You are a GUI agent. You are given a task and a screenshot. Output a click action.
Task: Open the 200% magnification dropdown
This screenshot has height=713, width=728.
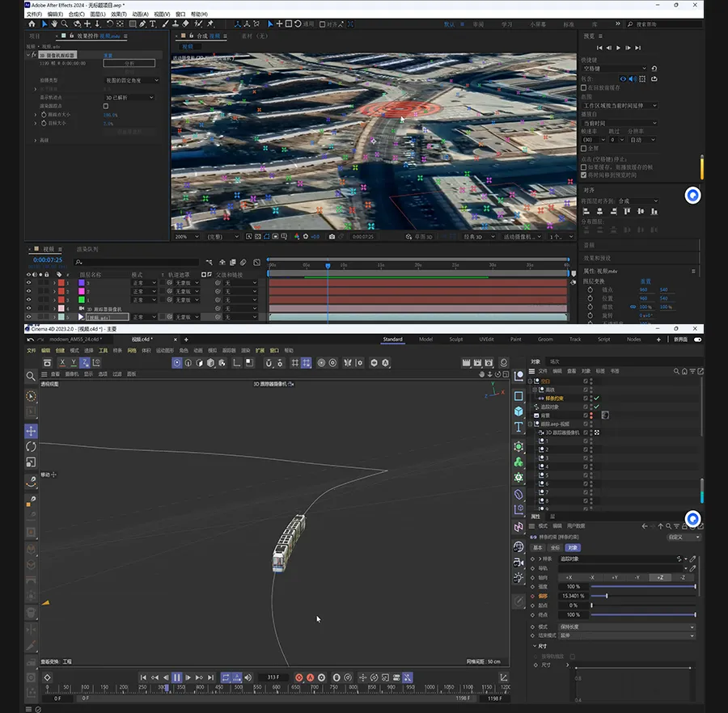(x=186, y=237)
